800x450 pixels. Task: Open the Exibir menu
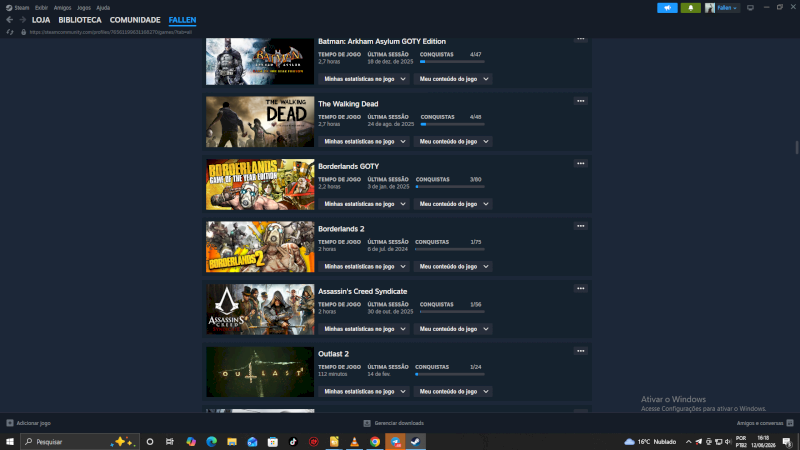(x=41, y=8)
